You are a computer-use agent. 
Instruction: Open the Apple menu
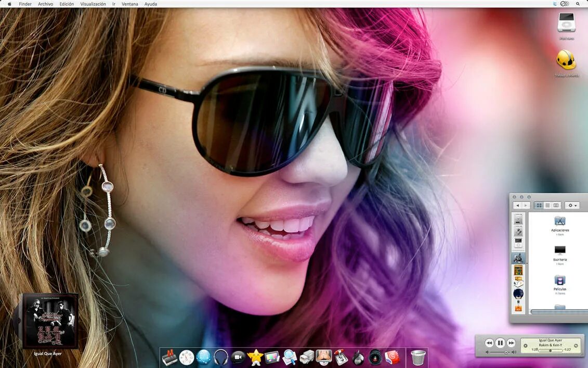click(9, 4)
